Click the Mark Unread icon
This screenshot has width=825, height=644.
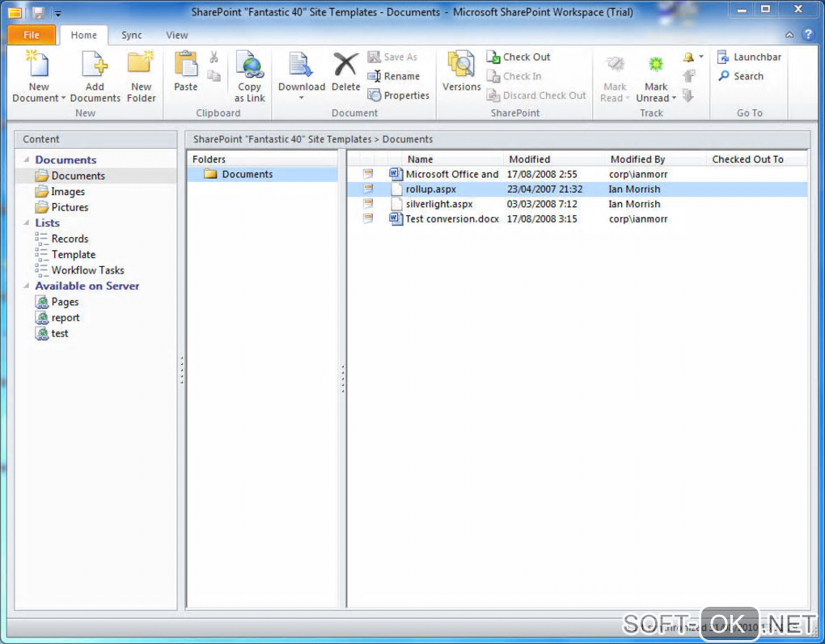click(656, 66)
